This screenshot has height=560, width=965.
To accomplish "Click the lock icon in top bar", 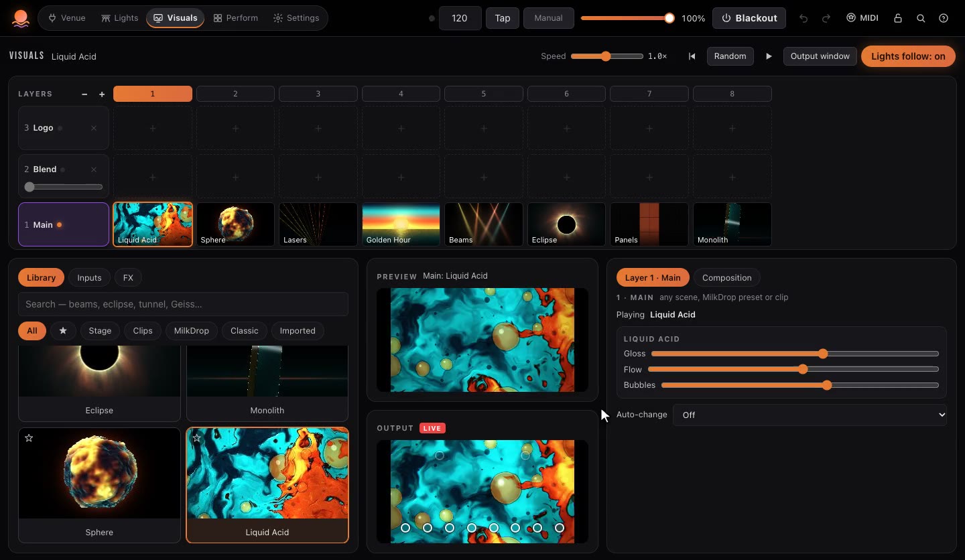I will coord(898,18).
